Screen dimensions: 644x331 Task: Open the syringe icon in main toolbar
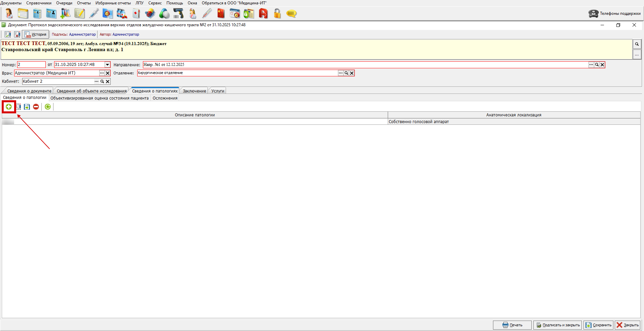[94, 13]
